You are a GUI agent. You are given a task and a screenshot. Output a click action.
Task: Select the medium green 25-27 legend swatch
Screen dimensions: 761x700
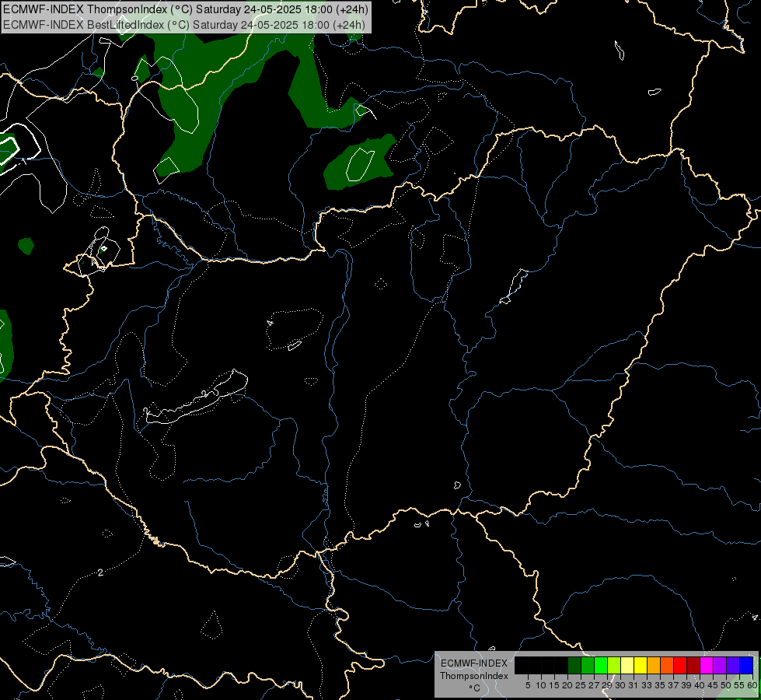pyautogui.click(x=588, y=665)
